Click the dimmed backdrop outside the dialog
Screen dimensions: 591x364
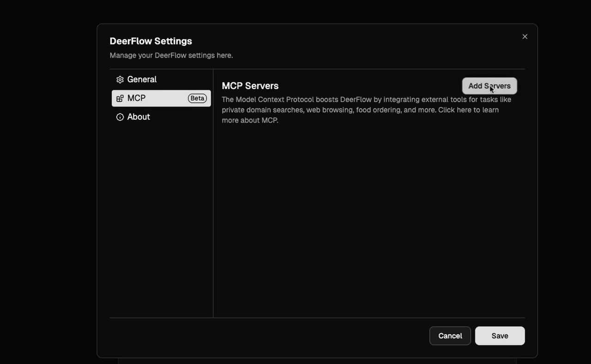click(46, 185)
